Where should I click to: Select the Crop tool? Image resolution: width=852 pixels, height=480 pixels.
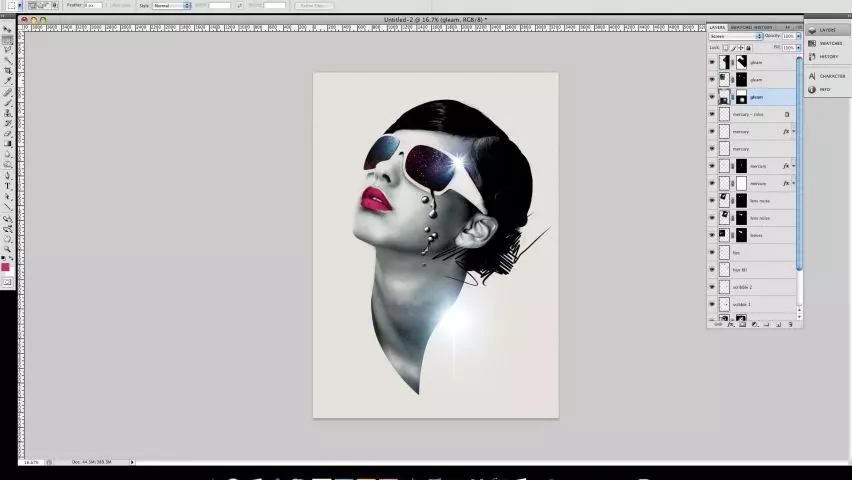8,71
